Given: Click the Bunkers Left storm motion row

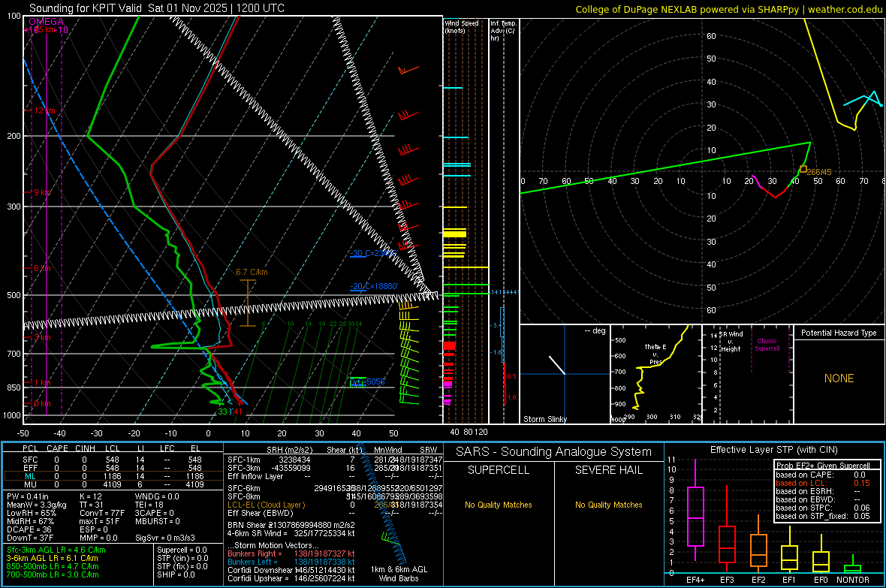Looking at the screenshot, I should click(291, 562).
